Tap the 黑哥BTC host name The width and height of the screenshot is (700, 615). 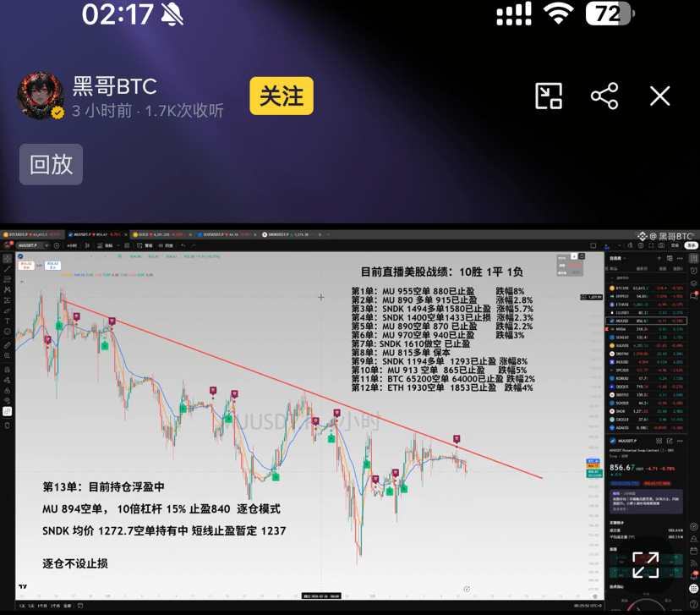tap(115, 86)
